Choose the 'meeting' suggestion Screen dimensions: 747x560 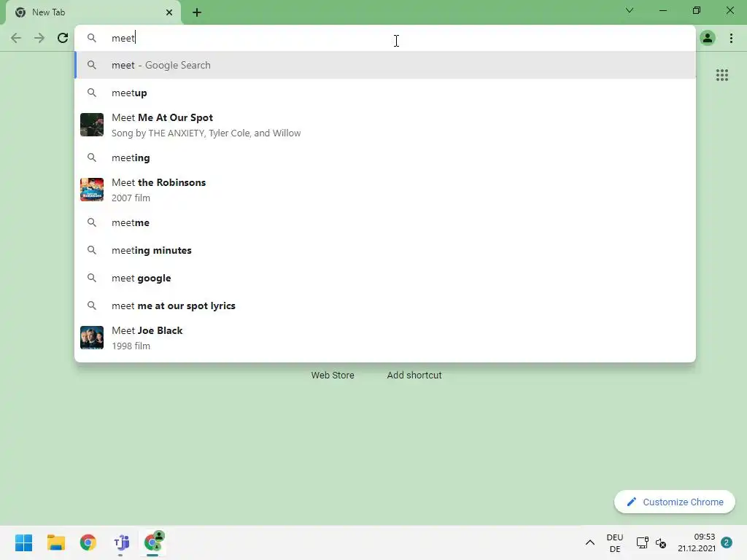(385, 157)
